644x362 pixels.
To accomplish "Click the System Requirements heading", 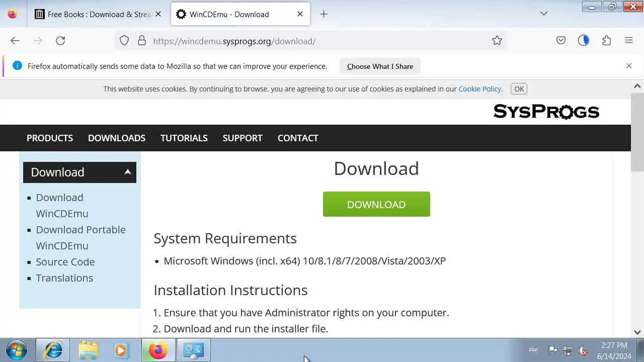I will pyautogui.click(x=225, y=238).
